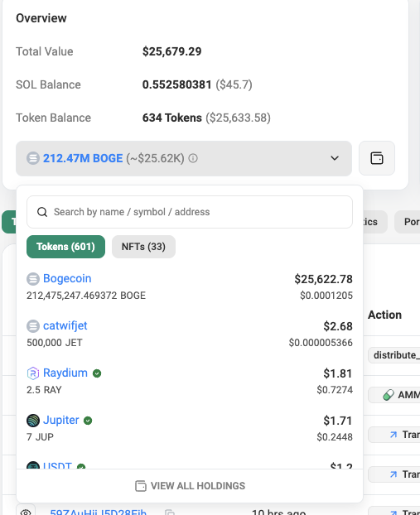Open the catwifjet token link
Viewport: 420px width, 515px height.
[65, 326]
